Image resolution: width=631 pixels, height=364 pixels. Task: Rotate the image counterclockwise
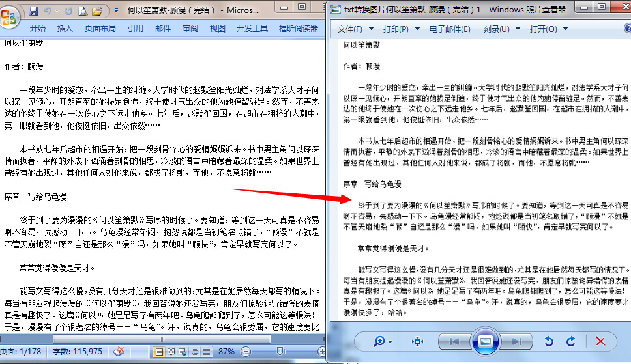[548, 341]
